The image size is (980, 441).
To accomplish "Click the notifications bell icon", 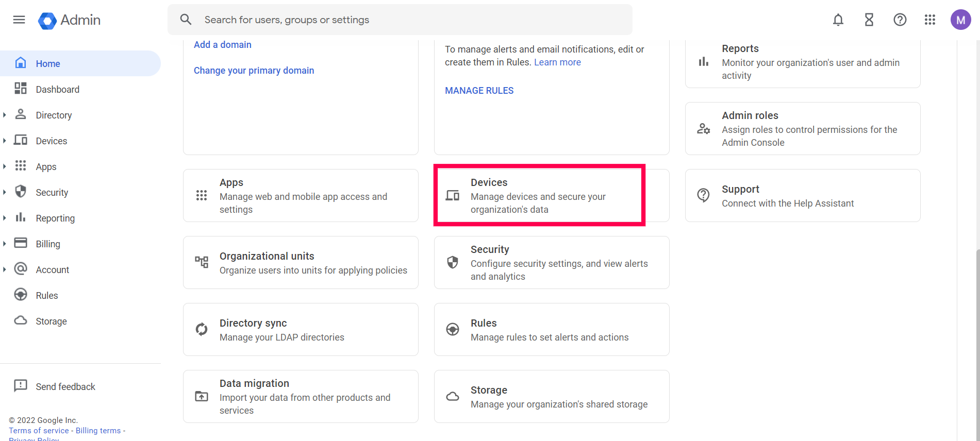I will click(838, 20).
